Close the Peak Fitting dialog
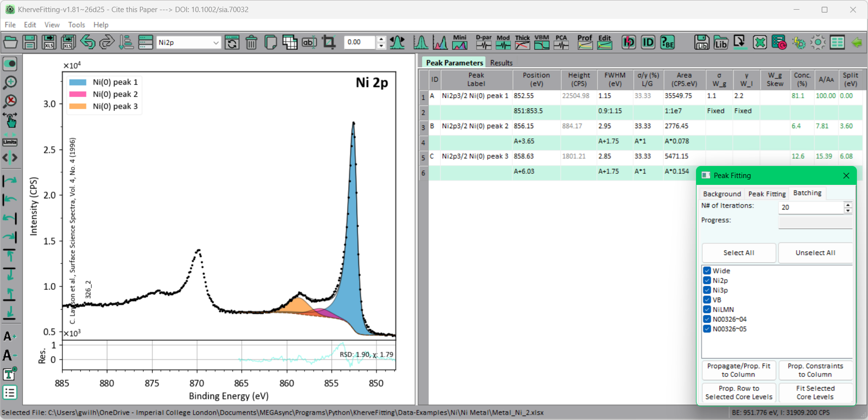 tap(846, 176)
